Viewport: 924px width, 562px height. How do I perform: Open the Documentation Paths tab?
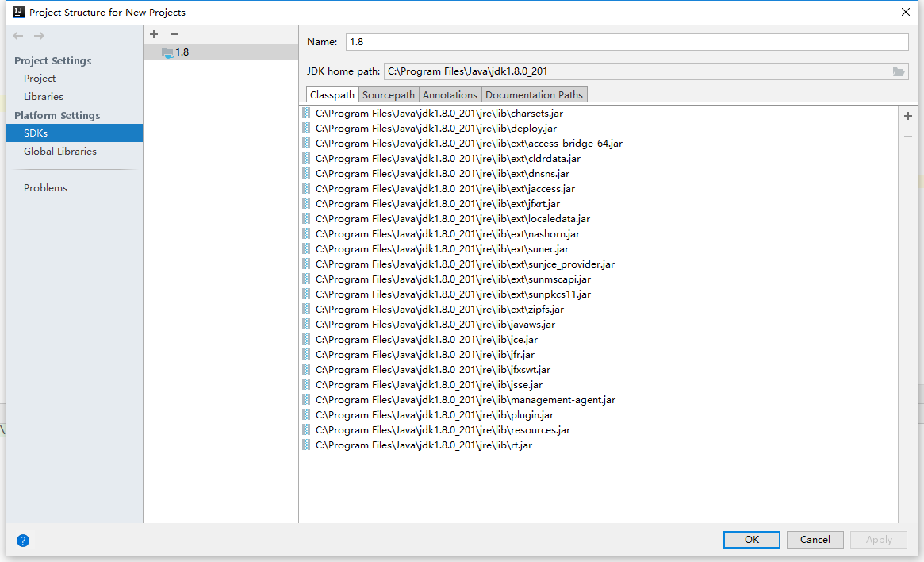[x=534, y=94]
